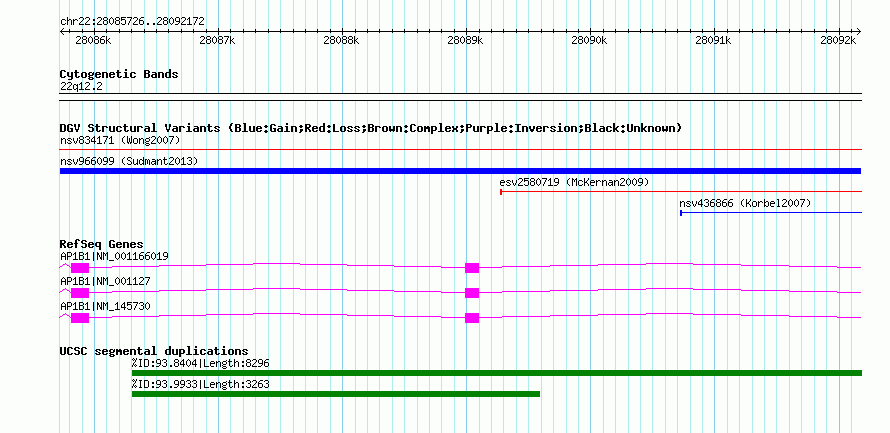Click the thin blue nsv436866 gain line

pyautogui.click(x=771, y=213)
